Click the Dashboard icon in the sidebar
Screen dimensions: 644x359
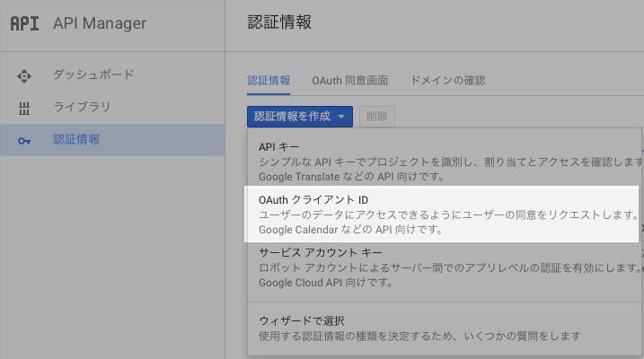24,75
